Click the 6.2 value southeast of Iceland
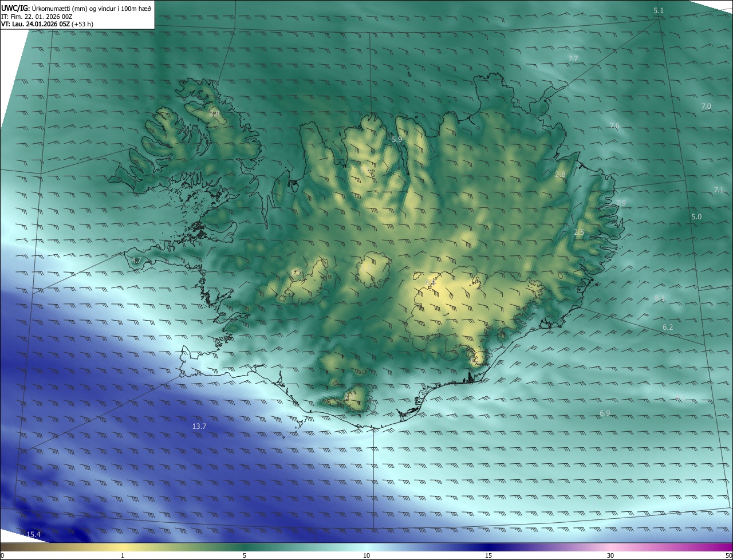This screenshot has height=560, width=733. click(x=668, y=327)
